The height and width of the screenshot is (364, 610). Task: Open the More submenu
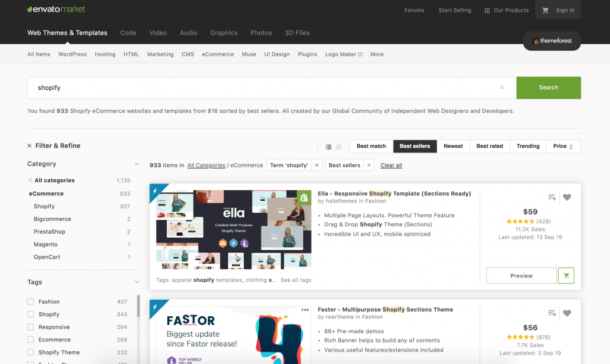tap(376, 54)
